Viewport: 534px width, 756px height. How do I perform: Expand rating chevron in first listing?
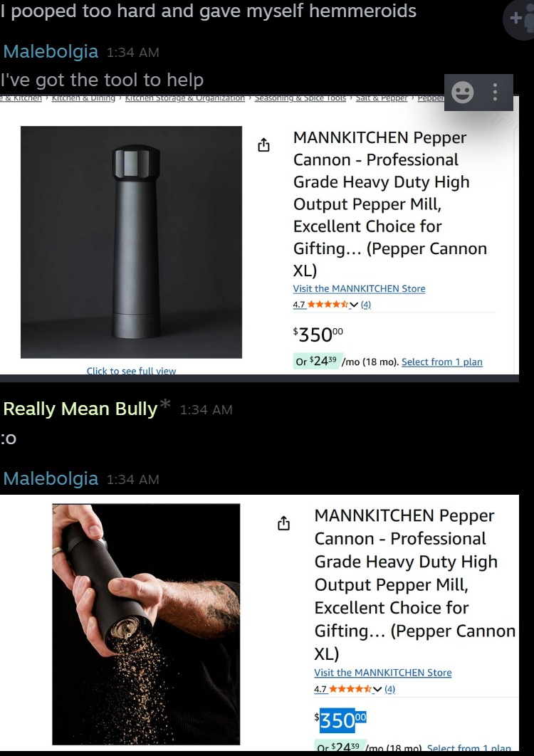point(354,305)
